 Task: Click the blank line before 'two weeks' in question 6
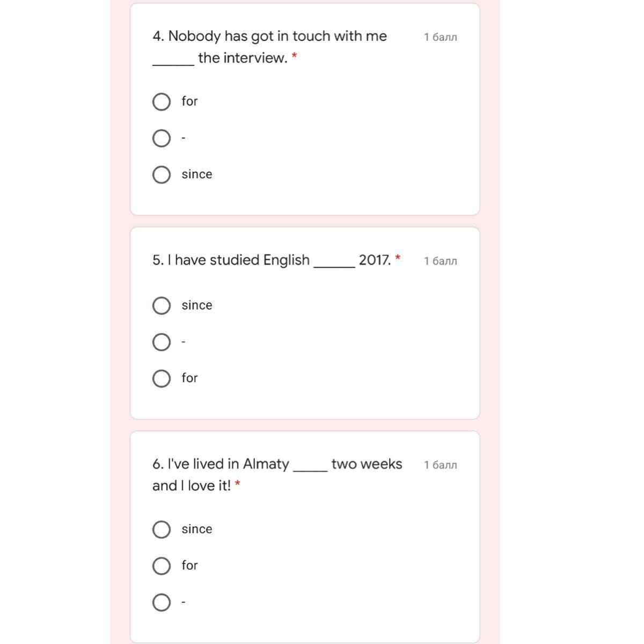coord(310,468)
